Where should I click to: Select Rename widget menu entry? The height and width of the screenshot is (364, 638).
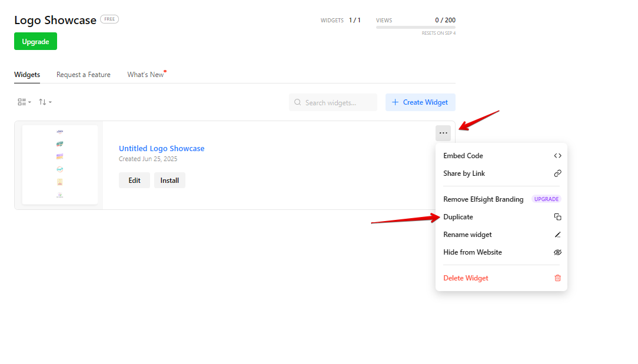[501, 235]
